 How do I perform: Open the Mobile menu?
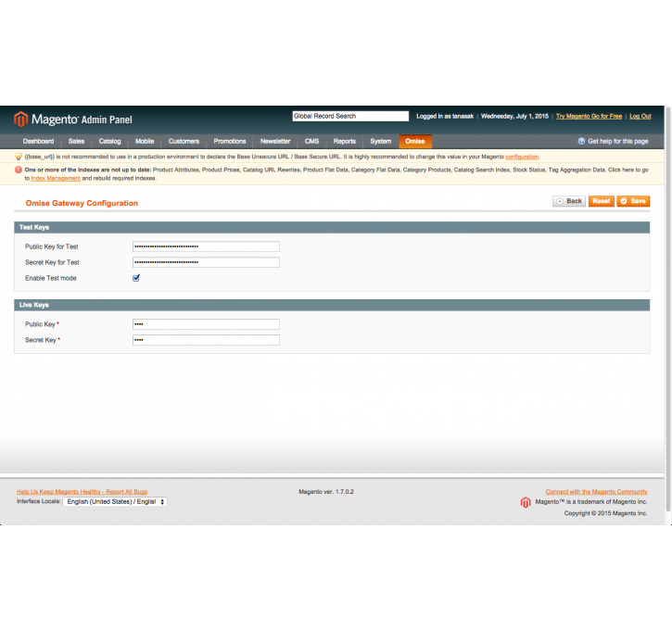tap(145, 142)
